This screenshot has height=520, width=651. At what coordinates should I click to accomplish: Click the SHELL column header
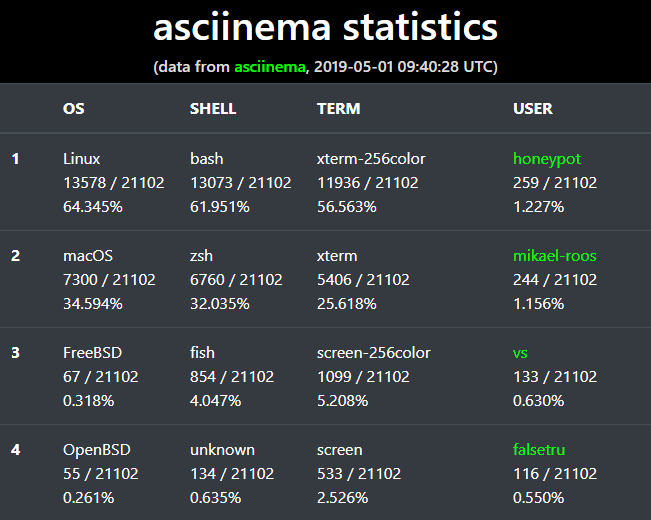213,109
